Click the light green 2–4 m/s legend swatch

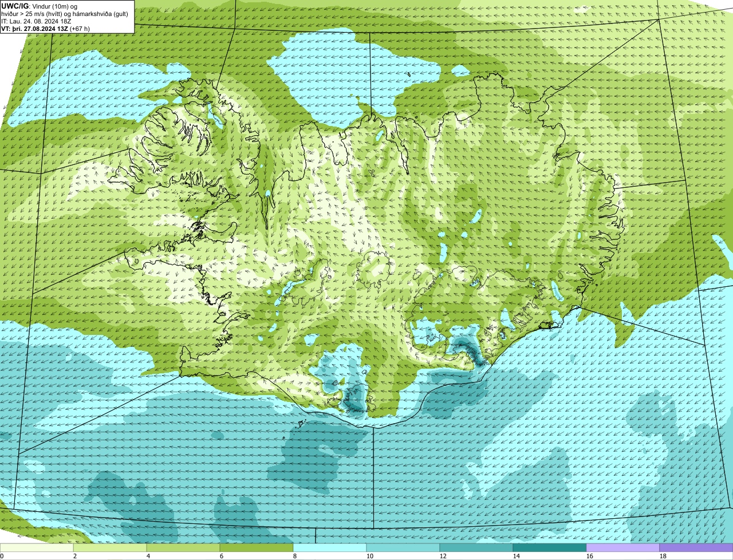click(x=110, y=548)
